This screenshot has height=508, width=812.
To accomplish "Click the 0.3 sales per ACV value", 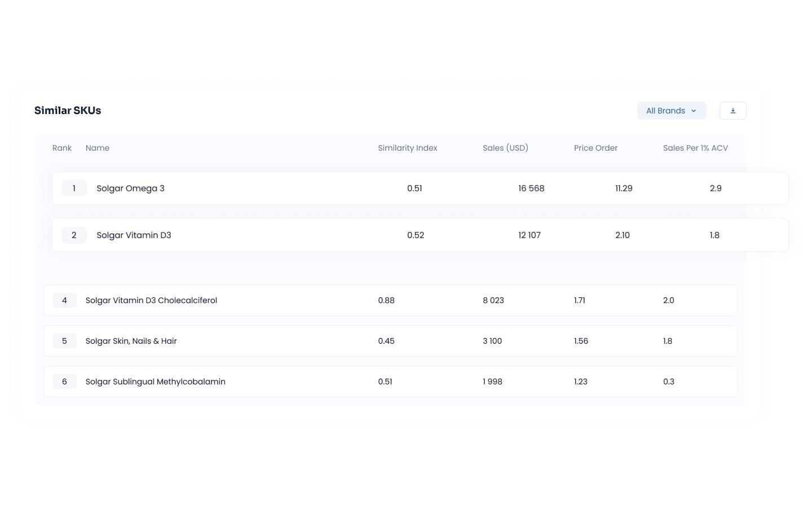I will [x=669, y=382].
